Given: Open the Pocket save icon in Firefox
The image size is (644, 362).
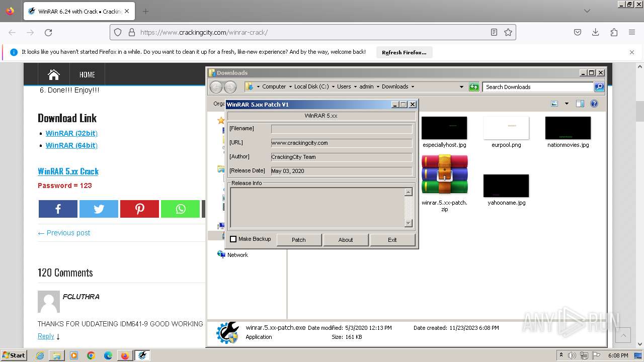Looking at the screenshot, I should tap(578, 32).
